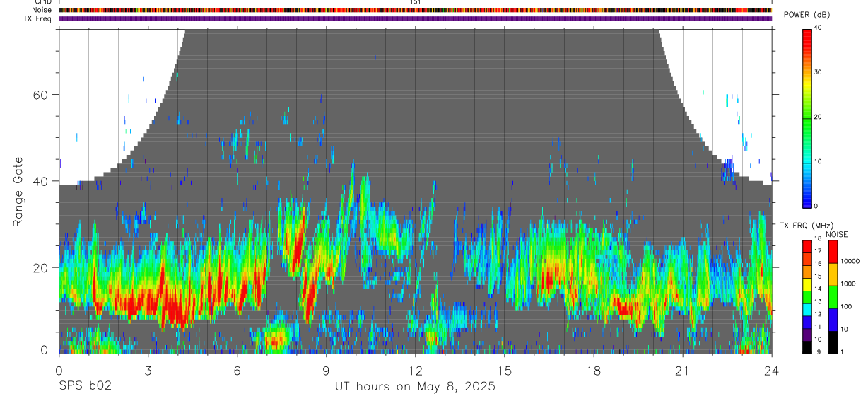Screen dimensions: 868x401
Task: Click the 'UT hours on May 8, 2025' axis label
Action: [416, 387]
